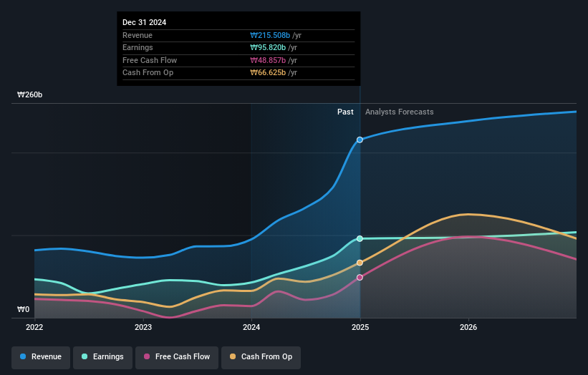The image size is (588, 375).
Task: Select the Cash From Op marker at 2025
Action: tap(360, 263)
